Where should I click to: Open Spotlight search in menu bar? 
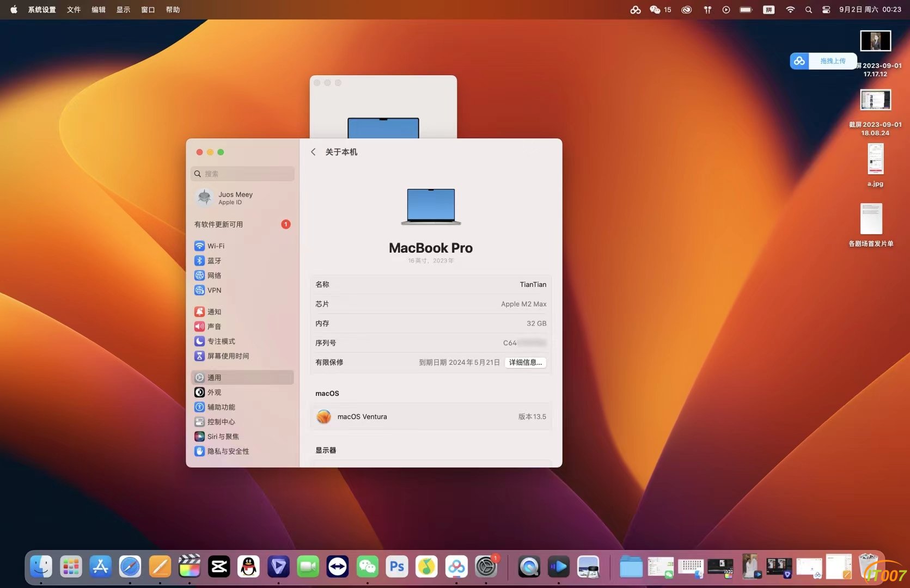coord(809,9)
